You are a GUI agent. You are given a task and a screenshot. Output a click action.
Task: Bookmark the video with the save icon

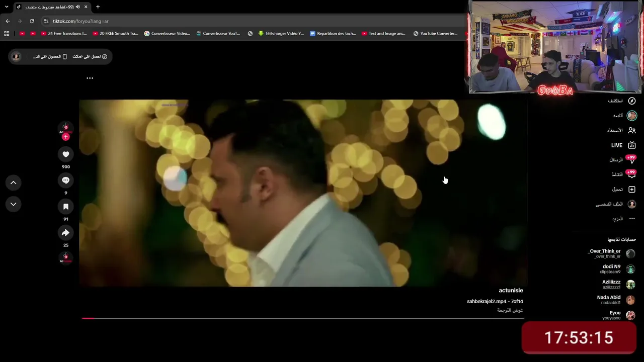click(65, 206)
